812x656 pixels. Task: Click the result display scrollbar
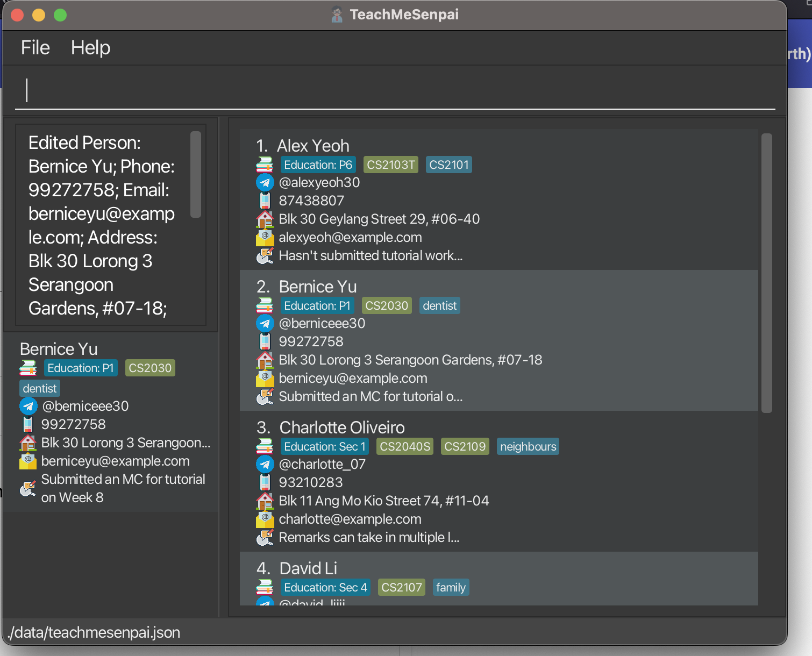[196, 175]
